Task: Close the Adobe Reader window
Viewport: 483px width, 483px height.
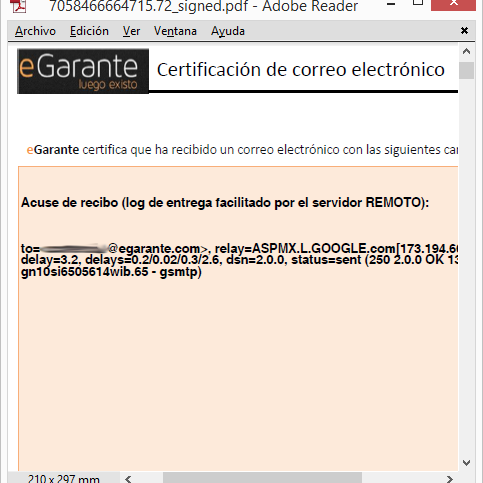Action: click(453, 4)
